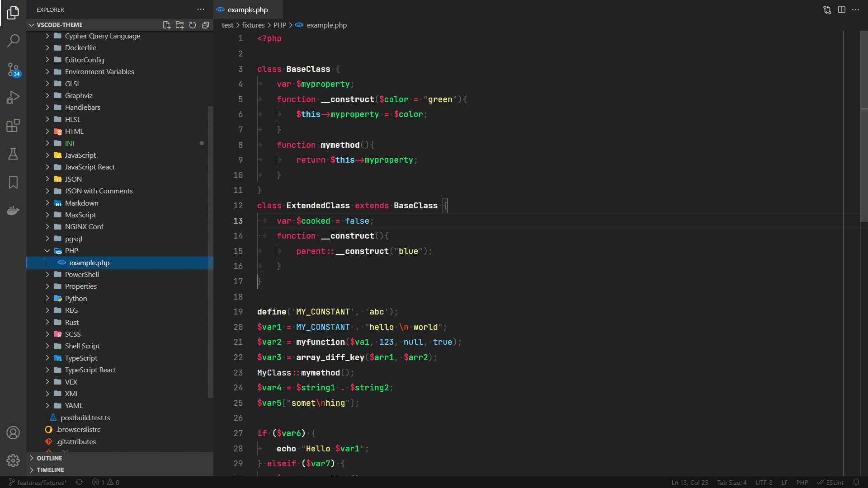
Task: Open Source Control with 34 changes
Action: click(x=13, y=70)
